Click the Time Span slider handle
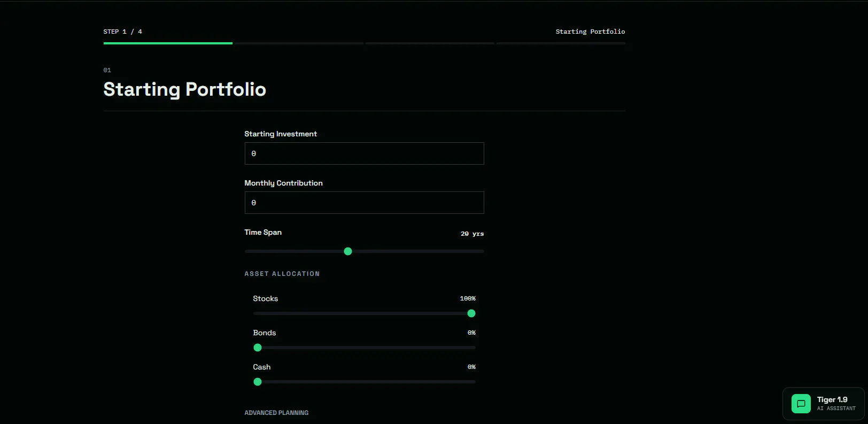 [348, 251]
